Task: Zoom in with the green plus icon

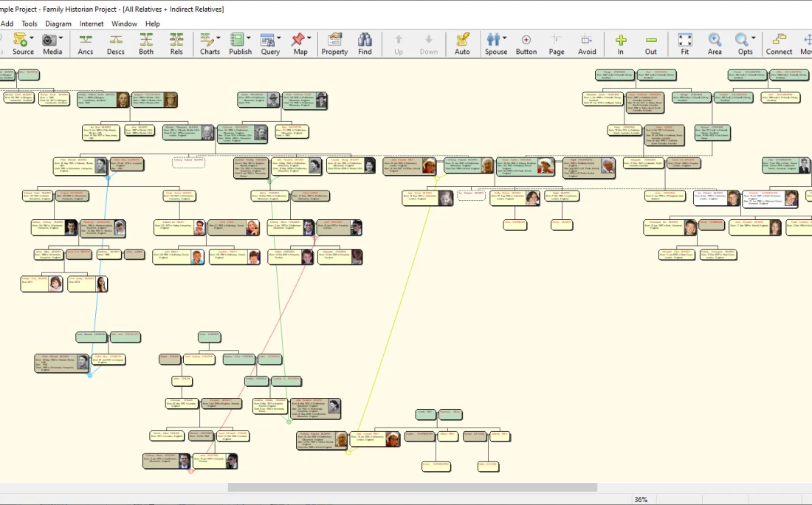Action: pyautogui.click(x=620, y=44)
